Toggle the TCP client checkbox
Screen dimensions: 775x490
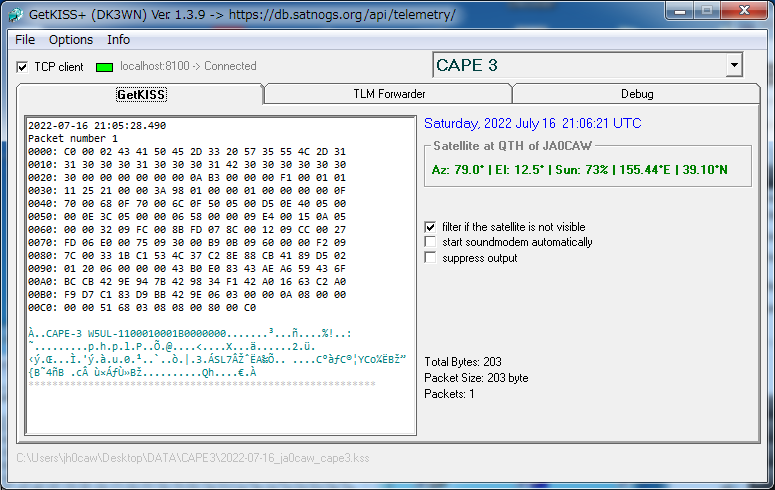pos(22,67)
